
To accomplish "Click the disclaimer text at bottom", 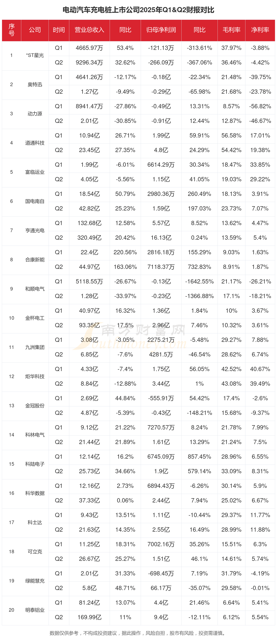I will point(138,633).
